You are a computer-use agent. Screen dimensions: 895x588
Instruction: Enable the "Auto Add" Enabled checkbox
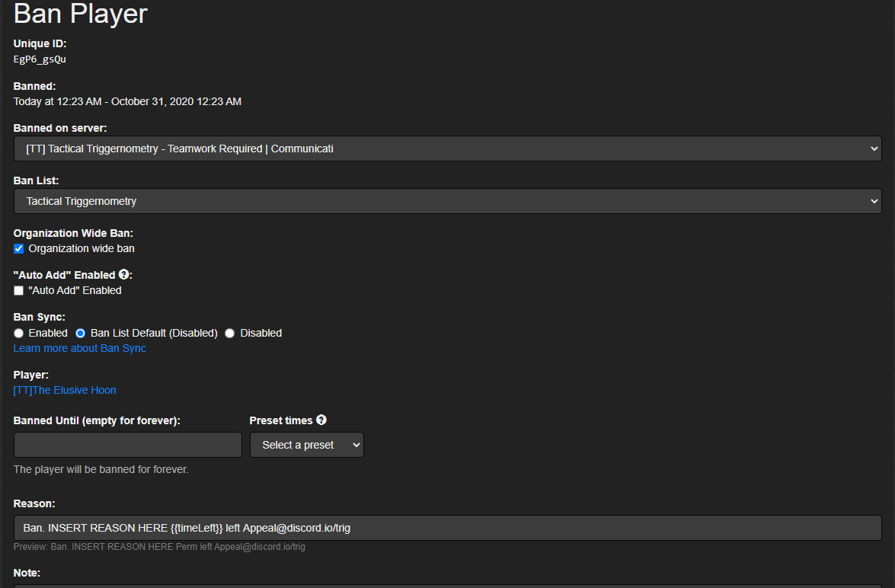pyautogui.click(x=19, y=290)
